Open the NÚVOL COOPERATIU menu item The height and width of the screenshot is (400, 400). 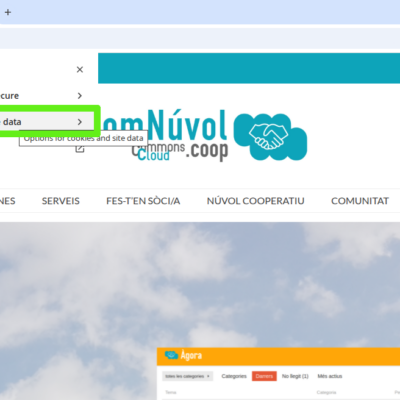255,201
